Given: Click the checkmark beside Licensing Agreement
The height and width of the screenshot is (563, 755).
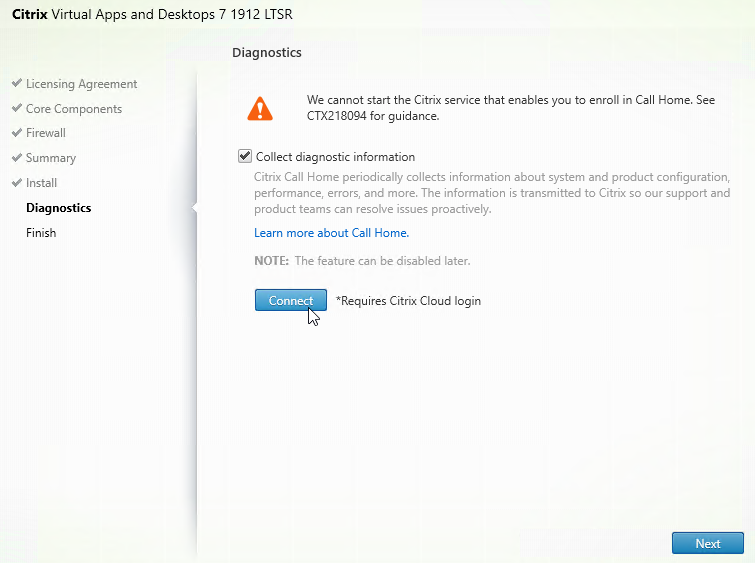Looking at the screenshot, I should 17,84.
